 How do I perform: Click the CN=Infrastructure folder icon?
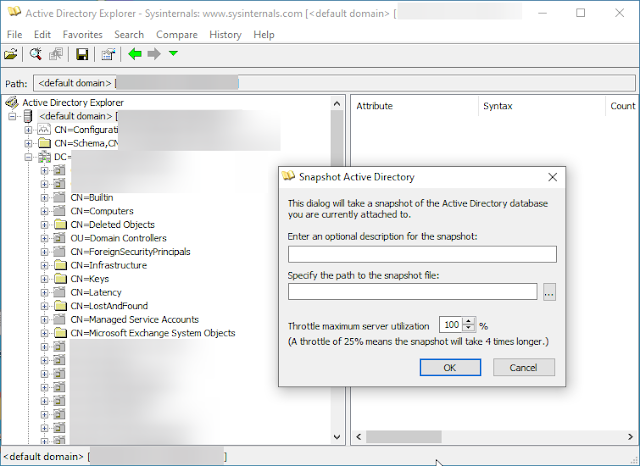pyautogui.click(x=60, y=265)
